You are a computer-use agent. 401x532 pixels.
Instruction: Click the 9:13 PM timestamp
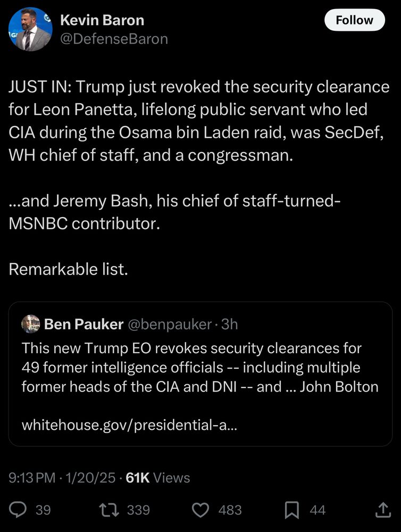(32, 478)
